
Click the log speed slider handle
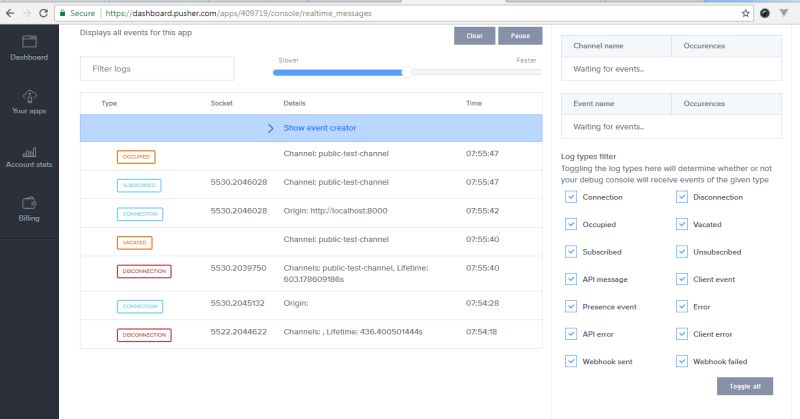[407, 72]
